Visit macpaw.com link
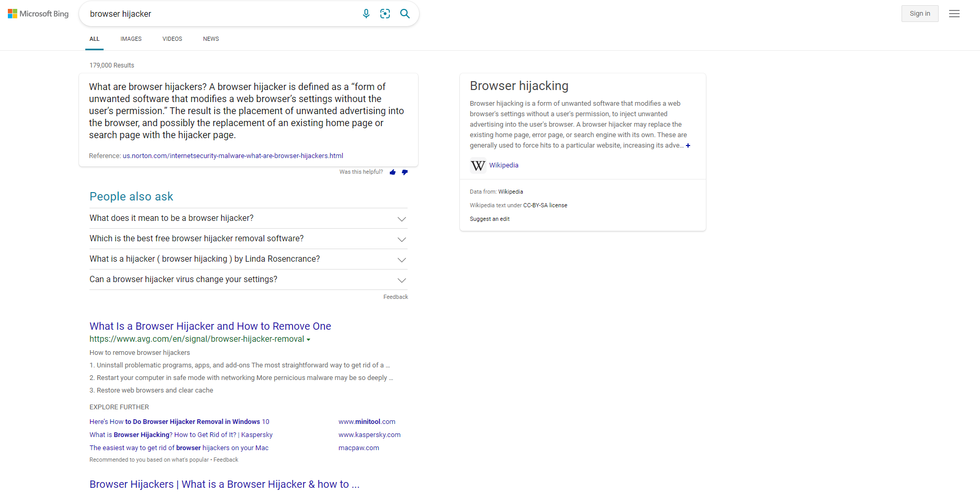The image size is (980, 492). pos(359,448)
